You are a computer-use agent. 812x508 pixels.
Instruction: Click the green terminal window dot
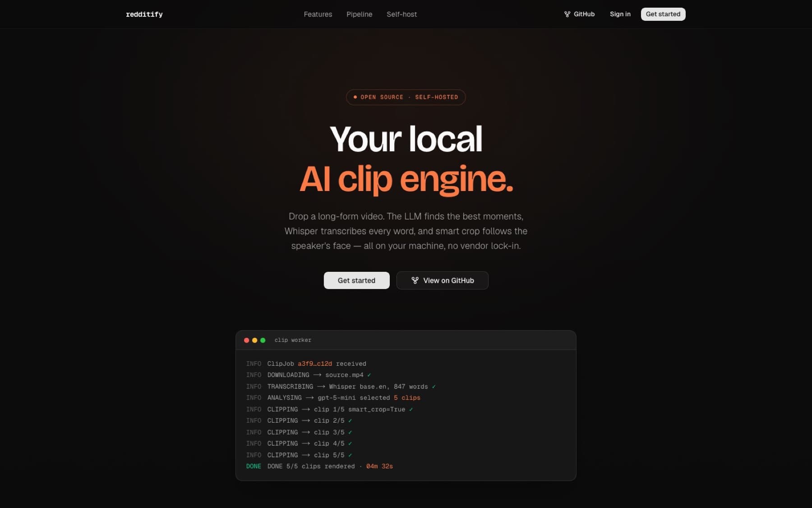click(263, 340)
